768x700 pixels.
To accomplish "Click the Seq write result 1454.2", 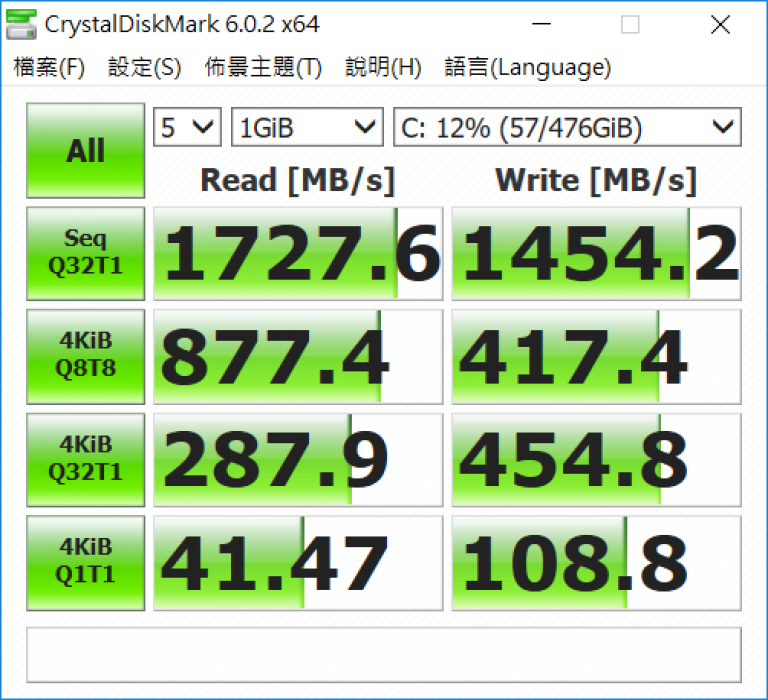I will pos(597,253).
